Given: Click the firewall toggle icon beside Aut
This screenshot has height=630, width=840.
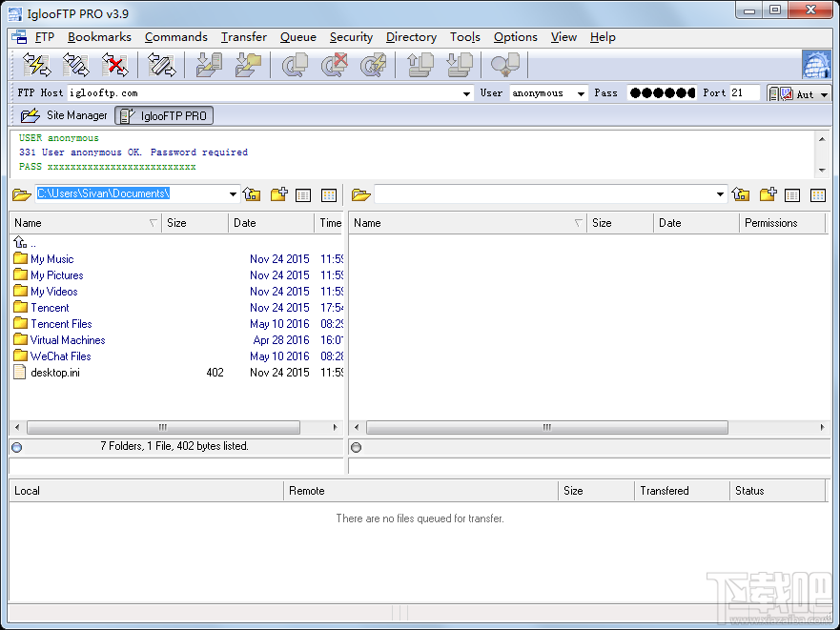Looking at the screenshot, I should click(786, 94).
